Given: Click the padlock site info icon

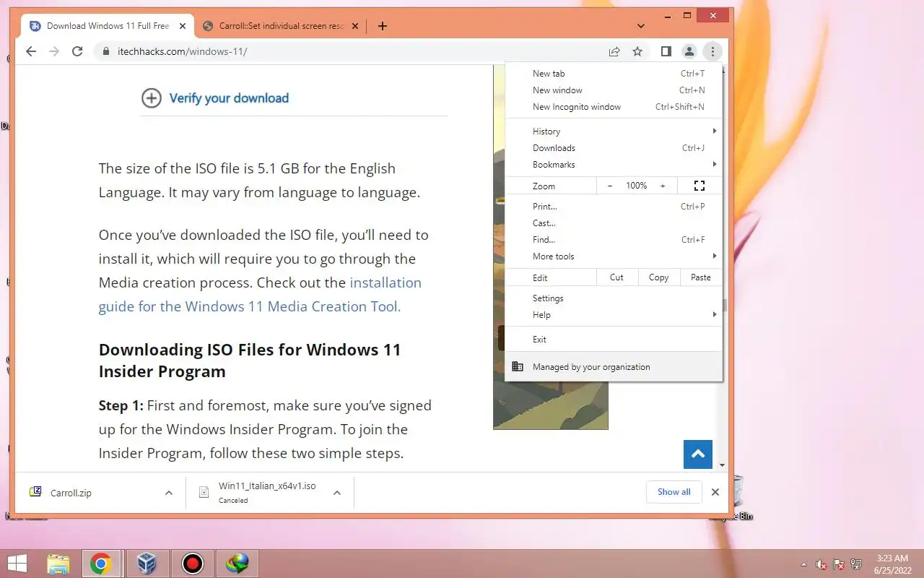Looking at the screenshot, I should tap(106, 51).
